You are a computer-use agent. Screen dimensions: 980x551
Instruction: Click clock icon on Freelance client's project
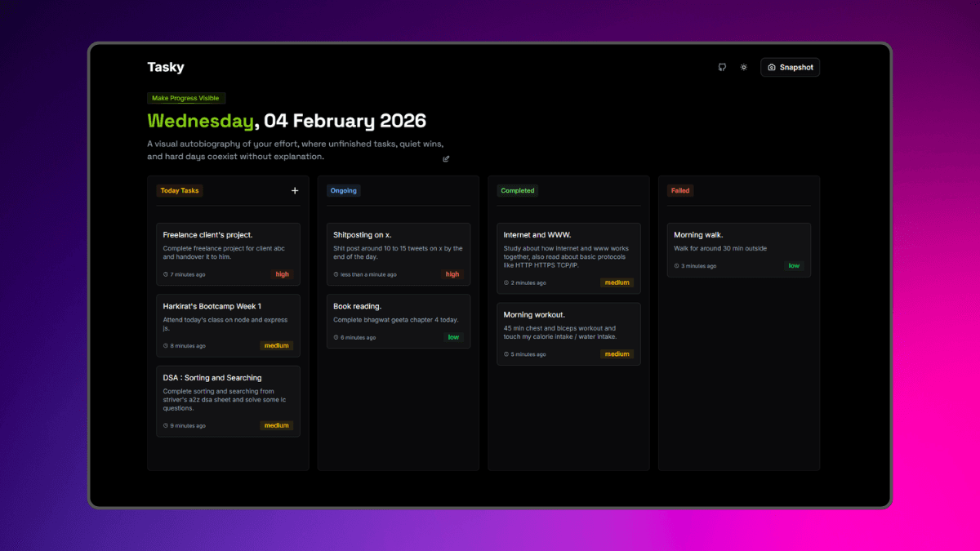click(166, 274)
